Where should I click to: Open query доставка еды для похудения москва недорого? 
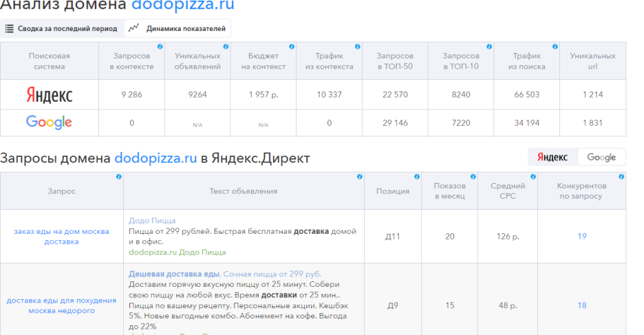[x=62, y=305]
